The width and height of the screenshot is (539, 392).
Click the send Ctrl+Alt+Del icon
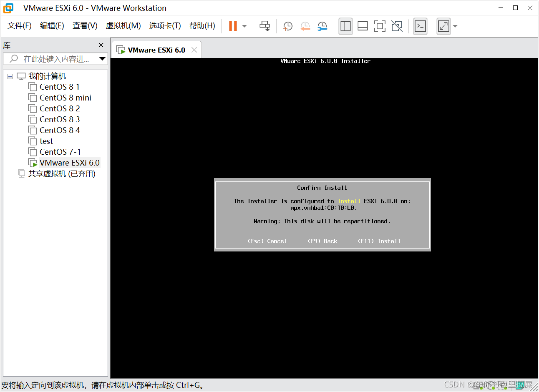click(x=264, y=26)
